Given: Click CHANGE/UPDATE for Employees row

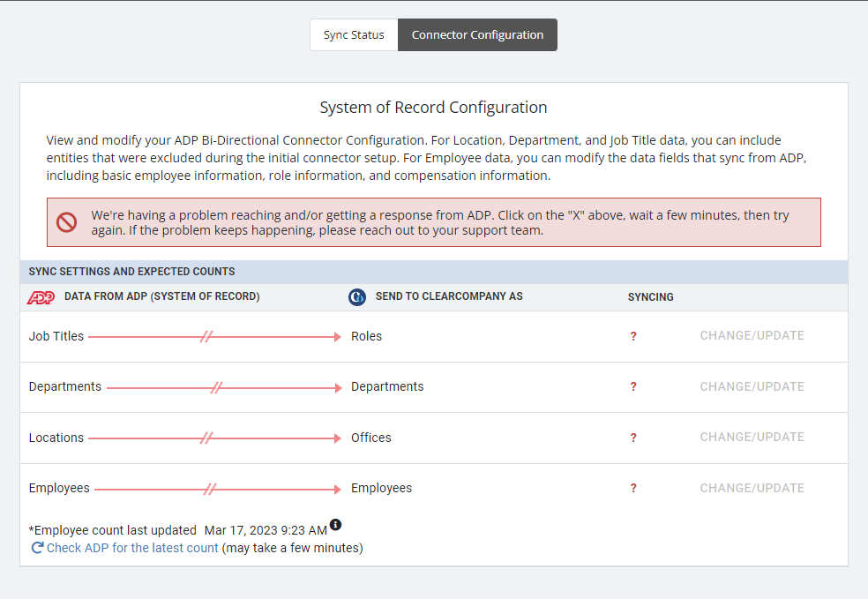Looking at the screenshot, I should [752, 488].
